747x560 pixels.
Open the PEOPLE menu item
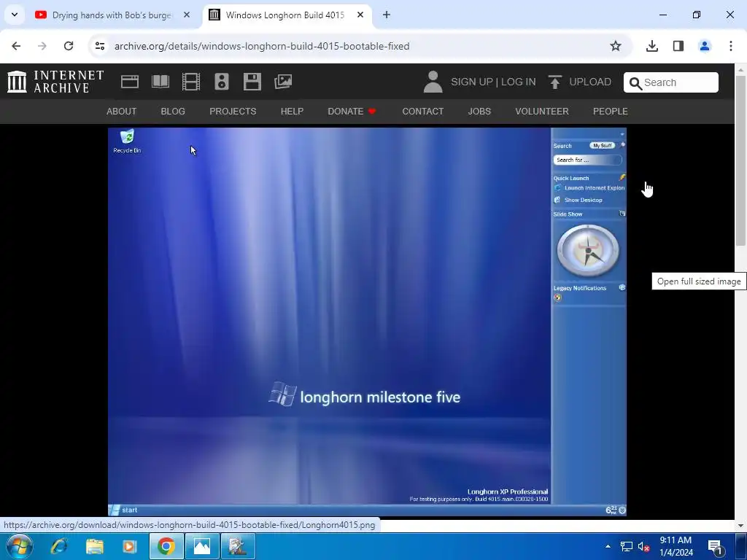(611, 112)
